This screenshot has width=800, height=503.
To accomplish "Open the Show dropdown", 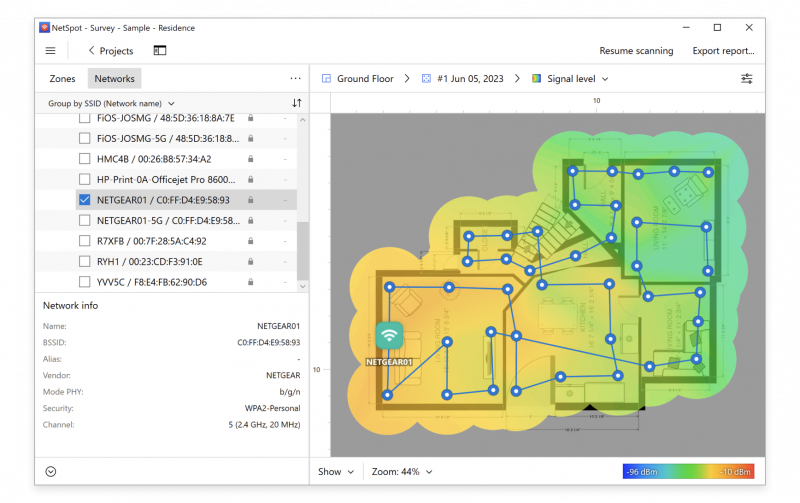I will [335, 472].
